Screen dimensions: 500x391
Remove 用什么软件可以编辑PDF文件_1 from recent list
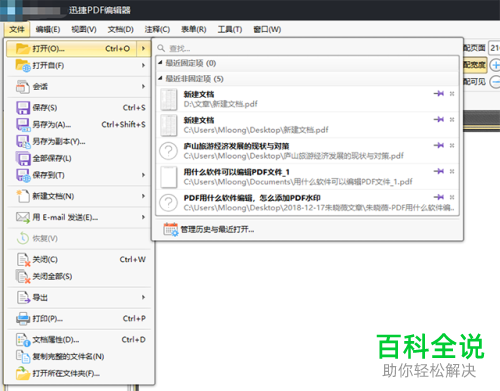452,171
